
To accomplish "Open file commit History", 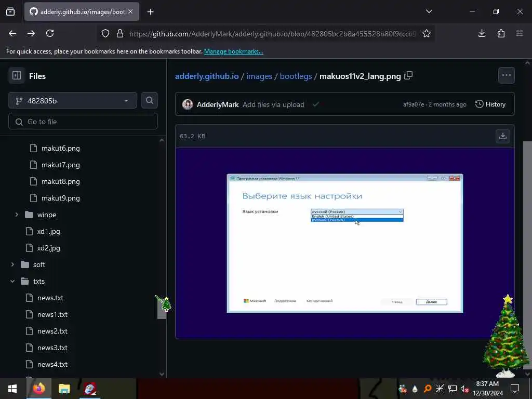I will coord(490,104).
